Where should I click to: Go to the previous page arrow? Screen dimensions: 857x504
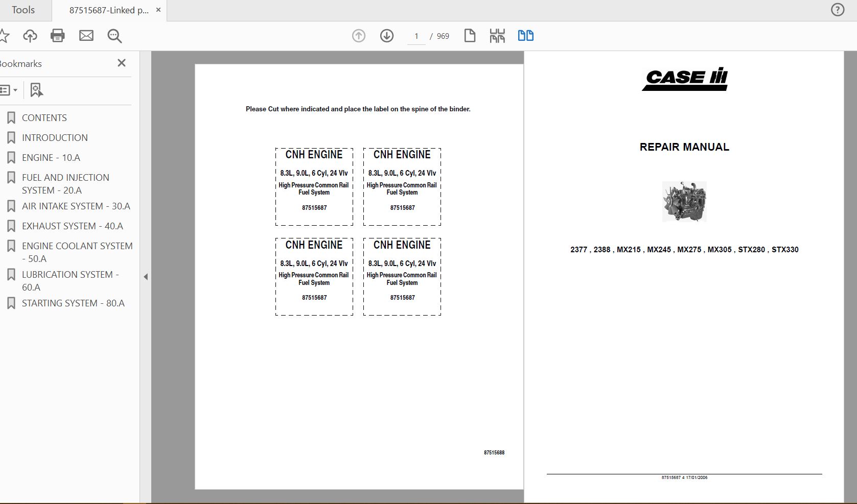point(359,36)
